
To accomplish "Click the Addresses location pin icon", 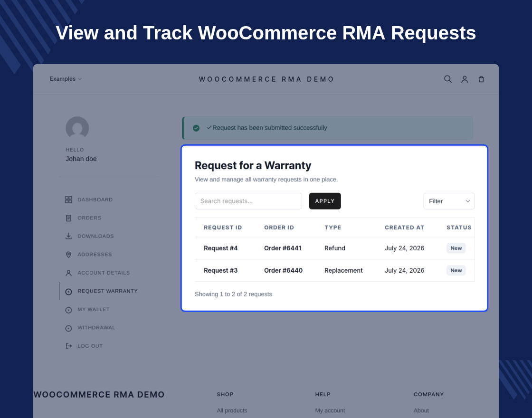I will [x=68, y=255].
